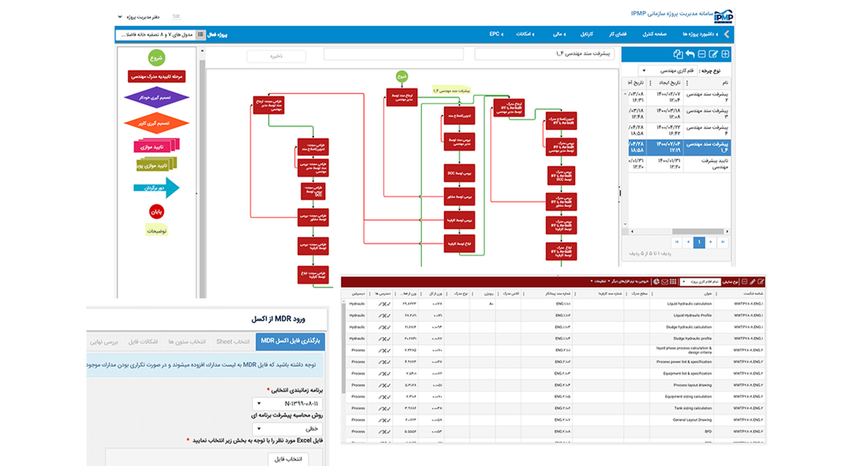Click the 'انتخاب فایل' choose file button
The image size is (868, 466).
coord(288,459)
